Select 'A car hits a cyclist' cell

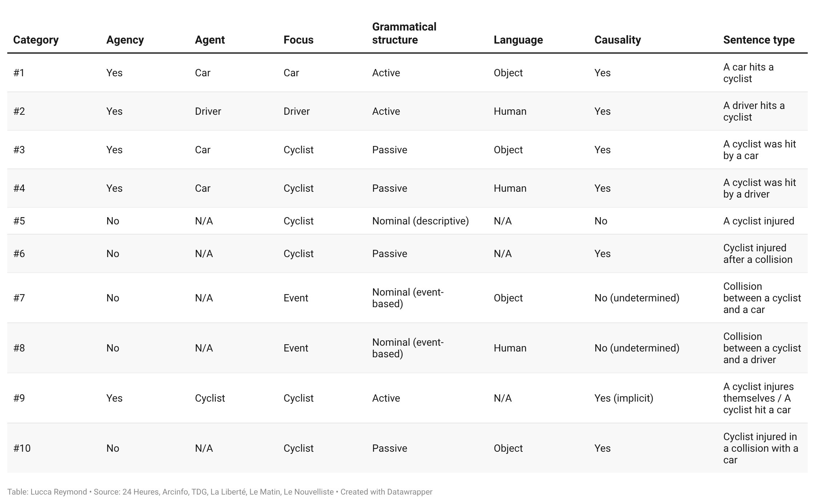[748, 73]
